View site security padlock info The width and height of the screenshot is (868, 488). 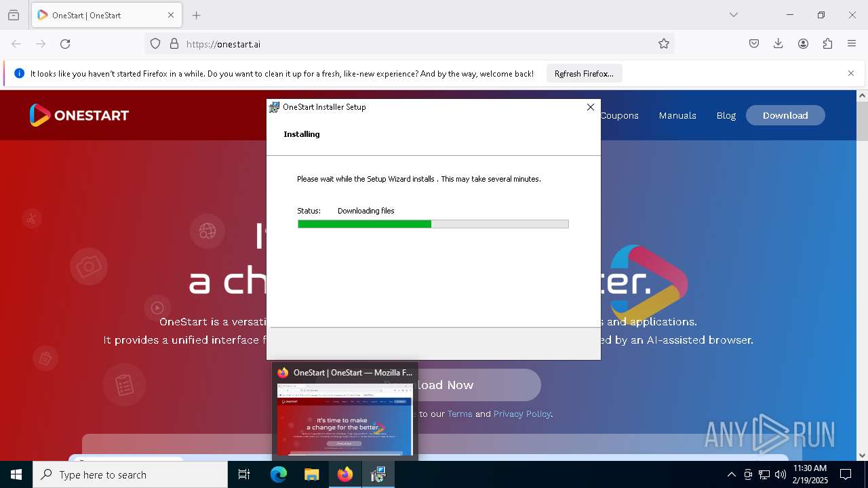click(x=174, y=44)
